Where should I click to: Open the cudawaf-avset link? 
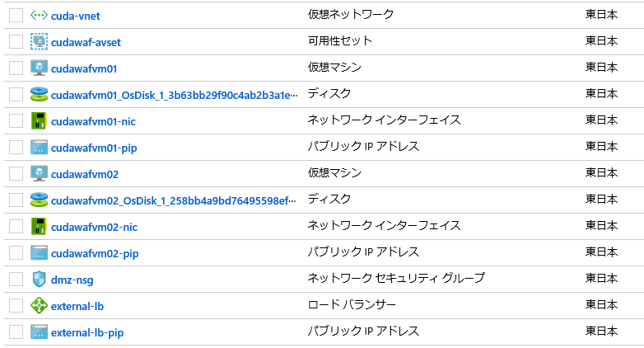[86, 42]
